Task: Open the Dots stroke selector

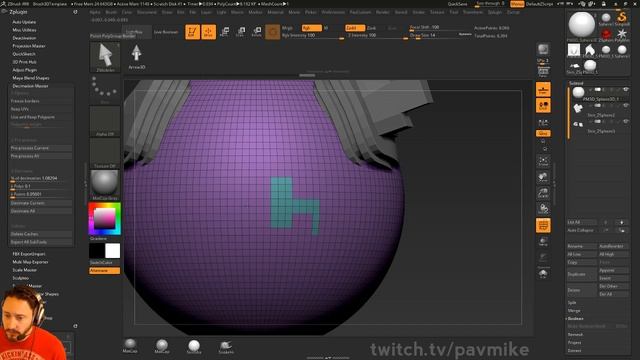Action: [105, 89]
